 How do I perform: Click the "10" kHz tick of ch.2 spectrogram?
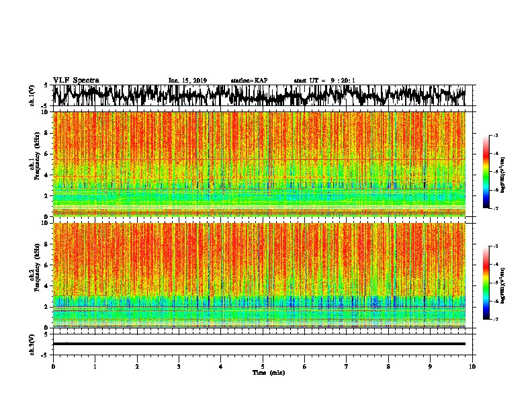pyautogui.click(x=46, y=223)
